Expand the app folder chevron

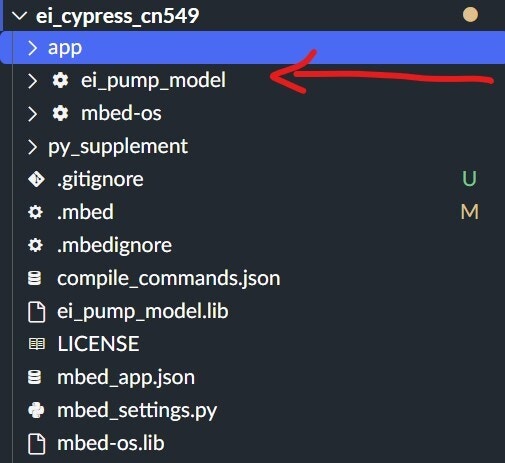(x=33, y=48)
